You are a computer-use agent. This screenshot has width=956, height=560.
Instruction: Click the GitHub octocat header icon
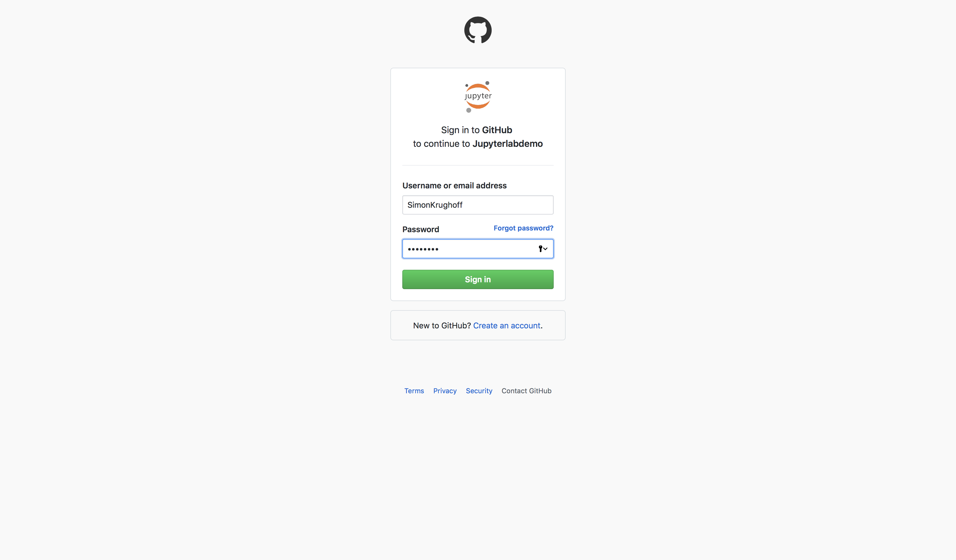click(478, 30)
